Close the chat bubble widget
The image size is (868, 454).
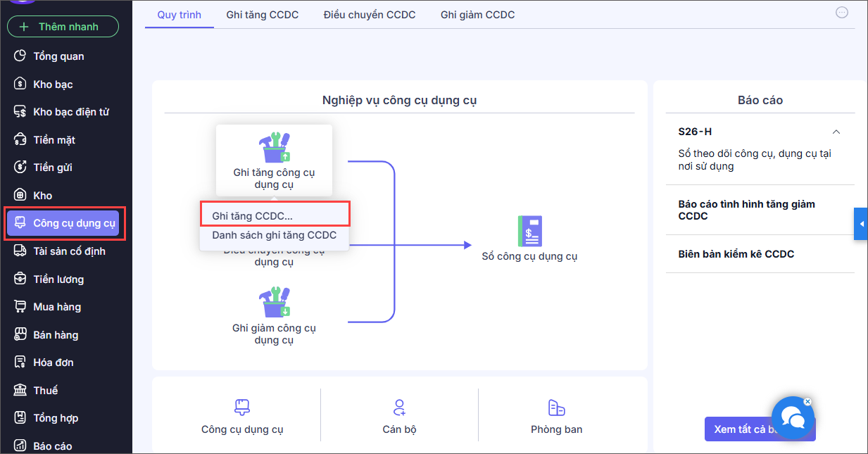point(807,402)
